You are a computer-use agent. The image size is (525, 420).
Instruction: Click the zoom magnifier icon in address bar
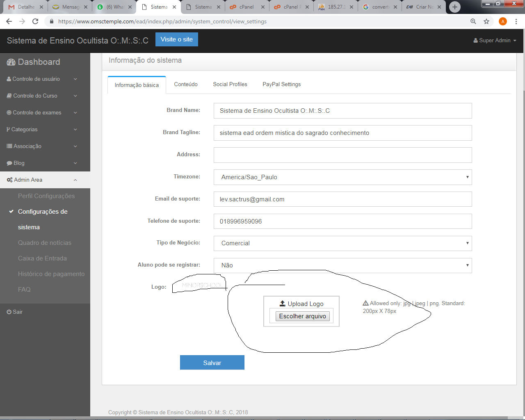click(x=473, y=21)
